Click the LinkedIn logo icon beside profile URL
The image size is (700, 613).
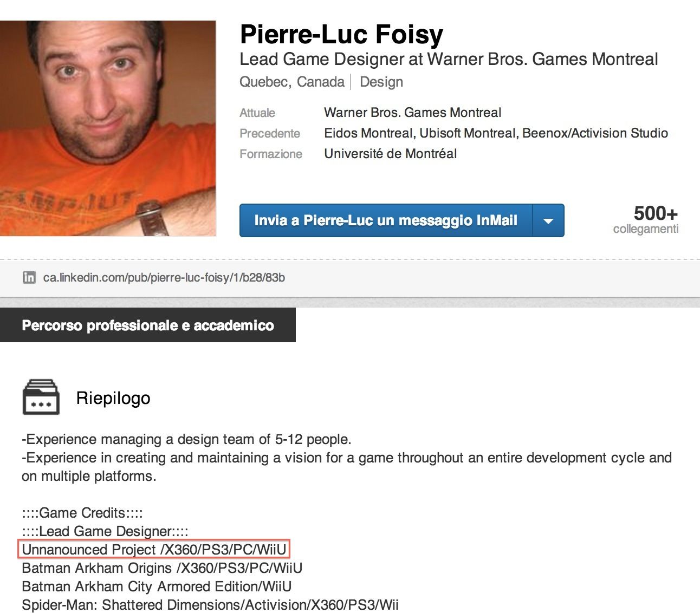pyautogui.click(x=29, y=277)
